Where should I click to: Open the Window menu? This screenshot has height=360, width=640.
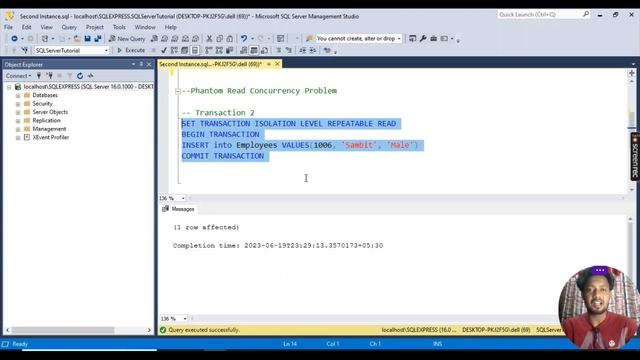click(145, 27)
